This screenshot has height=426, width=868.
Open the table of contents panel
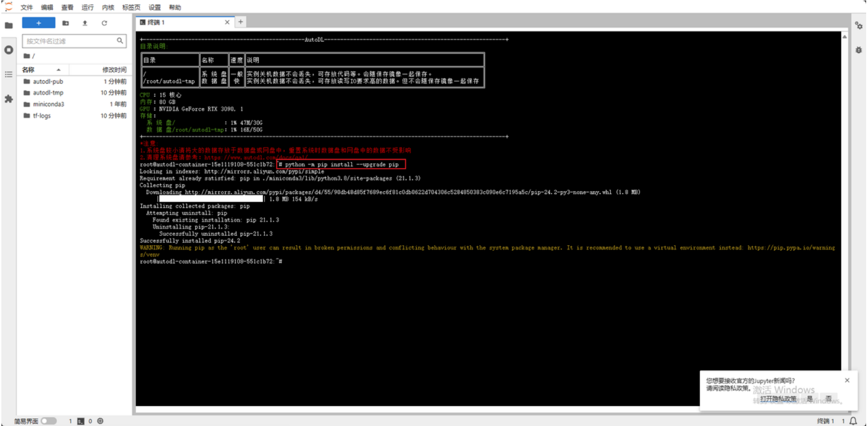(x=9, y=74)
